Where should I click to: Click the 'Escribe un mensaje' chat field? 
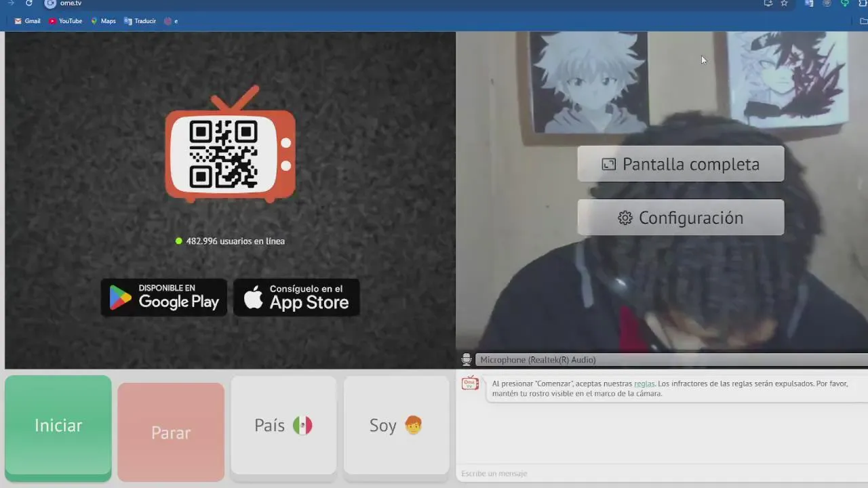pos(661,473)
